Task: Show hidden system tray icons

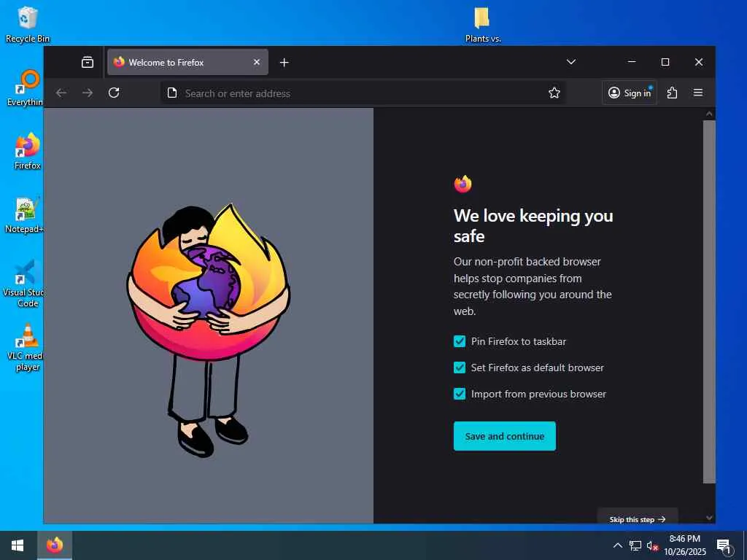Action: pyautogui.click(x=617, y=545)
